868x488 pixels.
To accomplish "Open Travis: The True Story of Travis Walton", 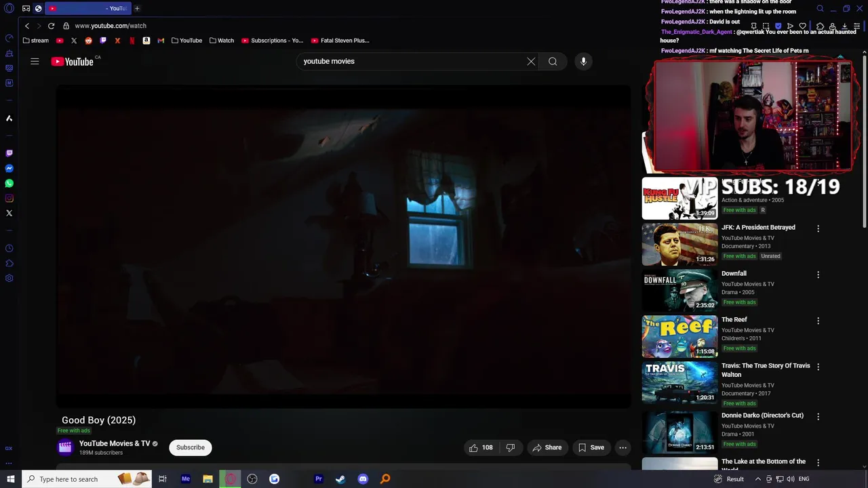I will pyautogui.click(x=766, y=370).
